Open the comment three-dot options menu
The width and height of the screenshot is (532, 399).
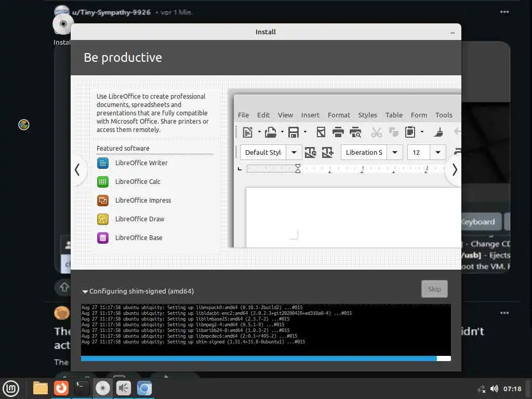[504, 313]
